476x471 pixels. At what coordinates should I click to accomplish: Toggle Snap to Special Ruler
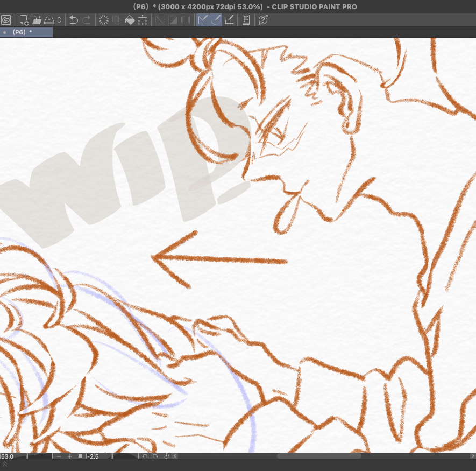(x=215, y=20)
